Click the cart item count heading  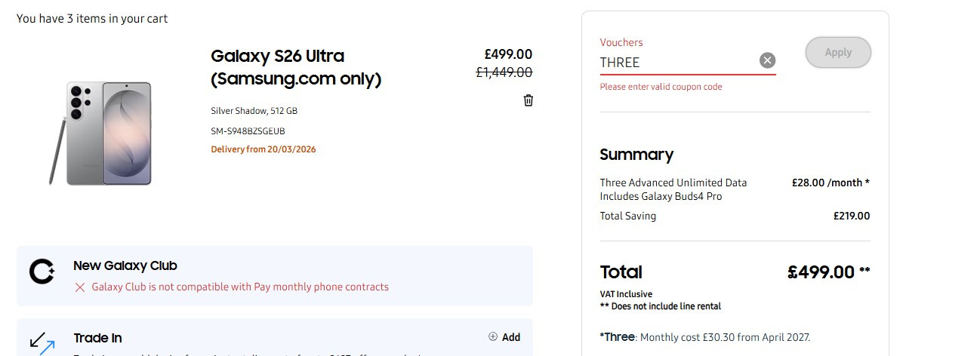92,18
